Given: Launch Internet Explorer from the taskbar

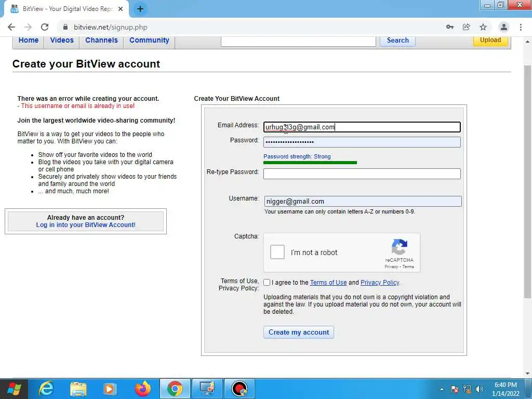Looking at the screenshot, I should pos(46,389).
